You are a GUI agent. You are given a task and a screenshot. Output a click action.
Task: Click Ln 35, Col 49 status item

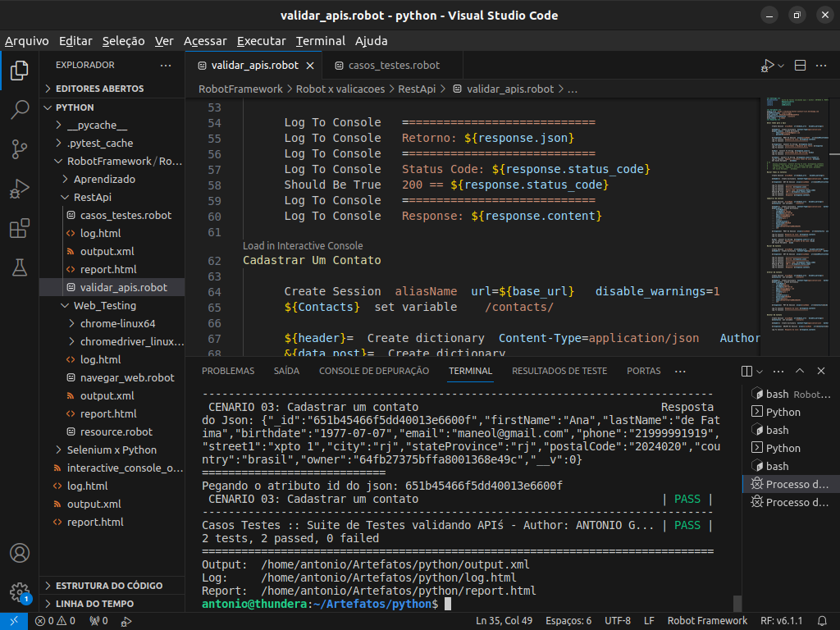[504, 621]
